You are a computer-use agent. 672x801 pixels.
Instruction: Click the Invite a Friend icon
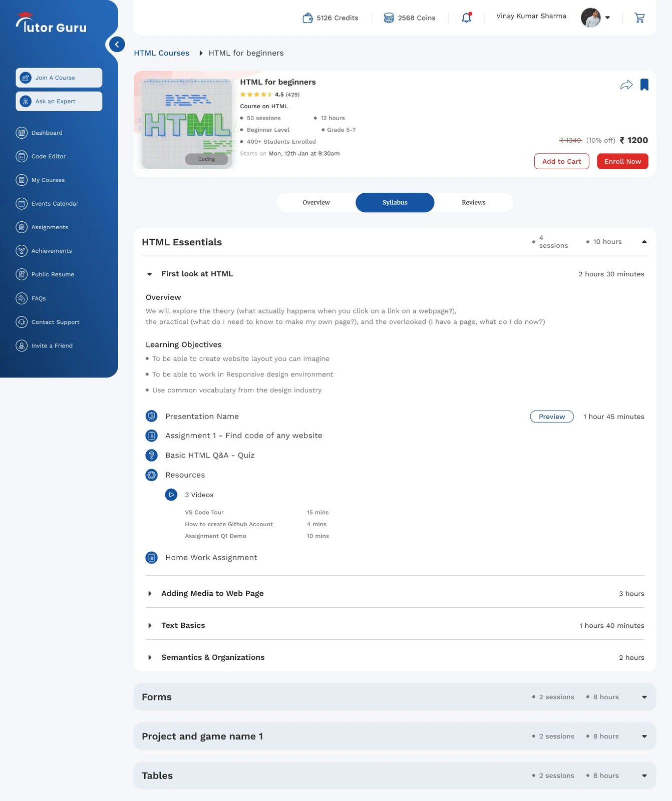click(22, 345)
